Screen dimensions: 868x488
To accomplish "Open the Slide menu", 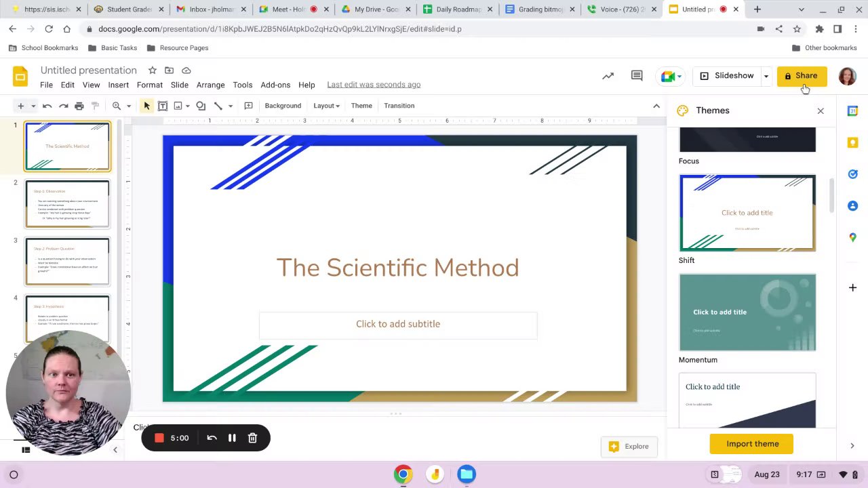I will point(180,85).
